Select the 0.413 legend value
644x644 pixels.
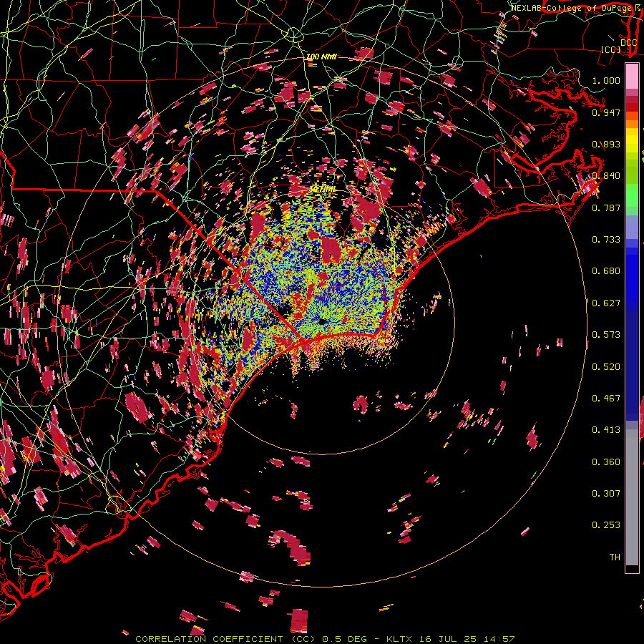pyautogui.click(x=606, y=430)
